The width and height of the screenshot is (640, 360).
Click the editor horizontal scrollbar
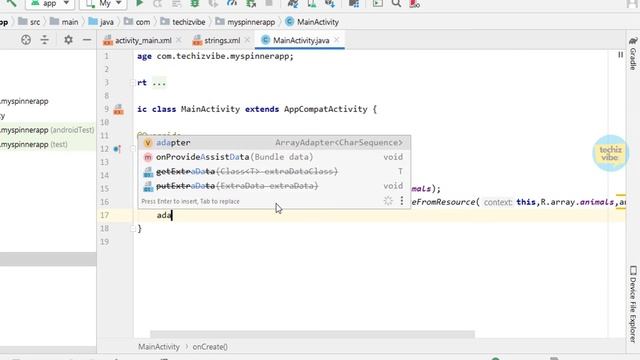click(x=312, y=334)
